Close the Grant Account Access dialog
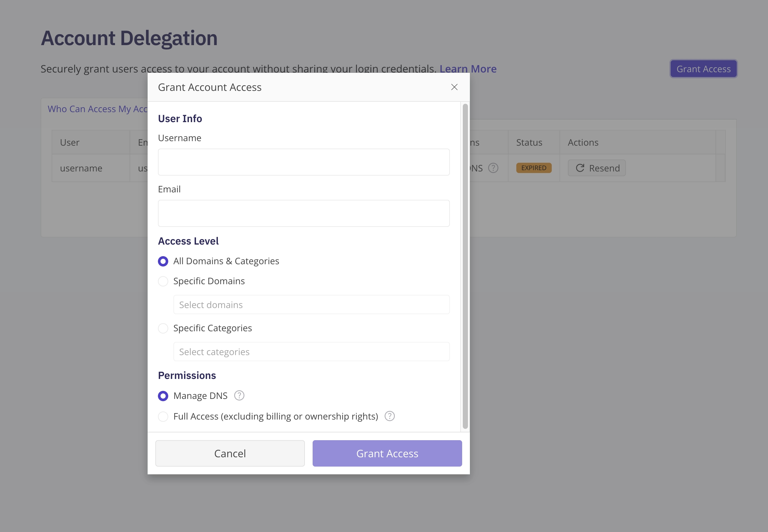Image resolution: width=768 pixels, height=532 pixels. (454, 87)
